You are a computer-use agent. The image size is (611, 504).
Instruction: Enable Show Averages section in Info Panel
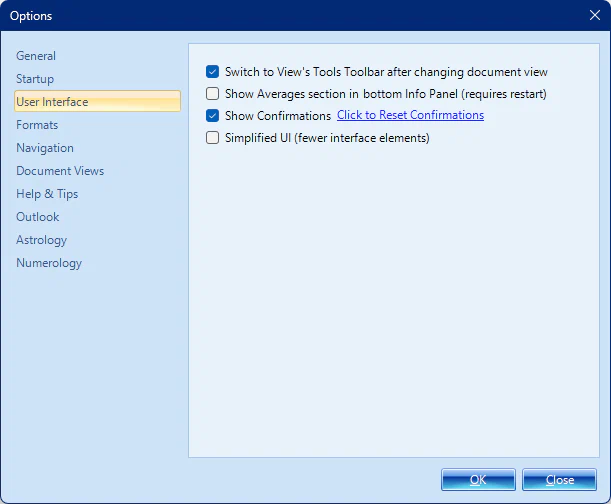click(x=212, y=94)
